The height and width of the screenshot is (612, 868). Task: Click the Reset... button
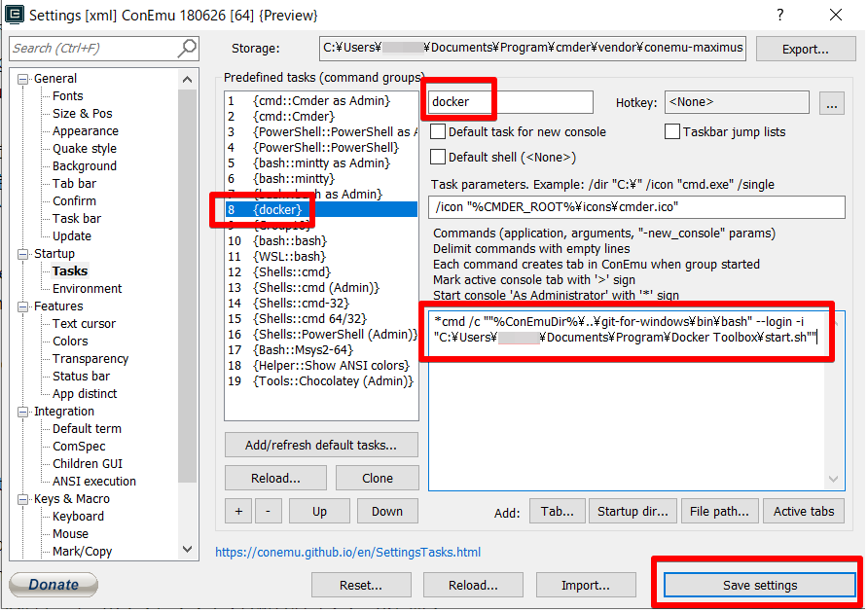click(361, 586)
